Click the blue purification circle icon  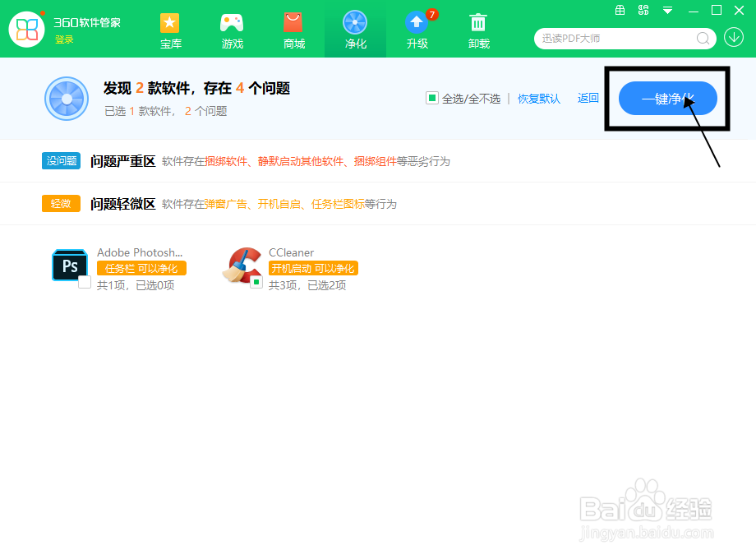(x=66, y=99)
